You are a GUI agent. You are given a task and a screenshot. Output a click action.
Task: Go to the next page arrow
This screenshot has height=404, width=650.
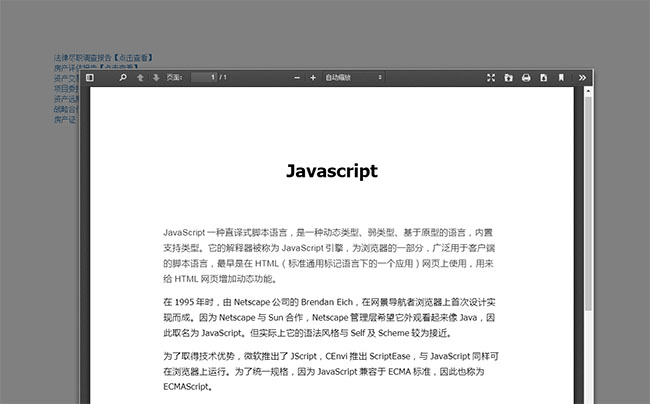pos(156,77)
